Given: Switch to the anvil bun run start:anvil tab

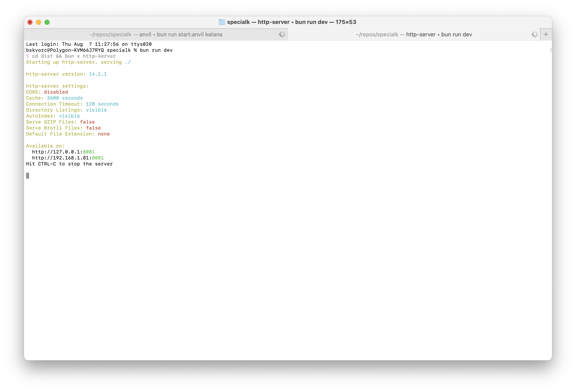Looking at the screenshot, I should [155, 34].
